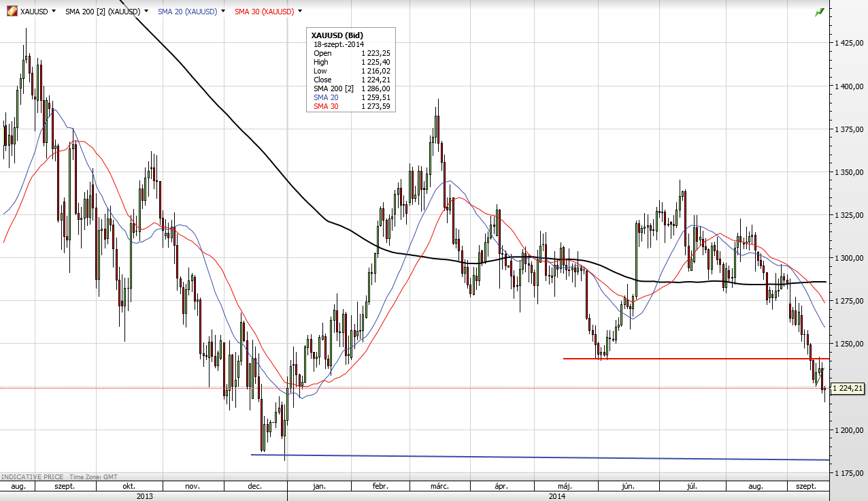Open the XAUUSD symbol dropdown arrow
This screenshot has width=868, height=501.
(54, 12)
